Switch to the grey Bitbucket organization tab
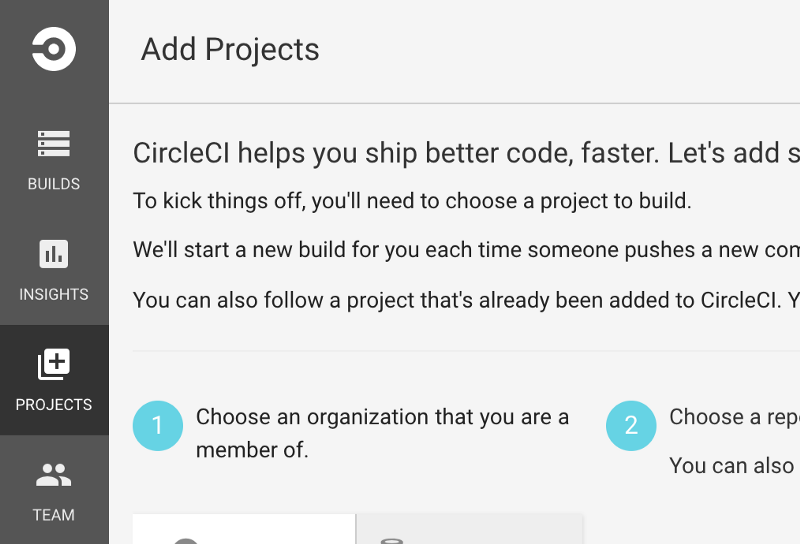This screenshot has height=544, width=800. coord(469,529)
